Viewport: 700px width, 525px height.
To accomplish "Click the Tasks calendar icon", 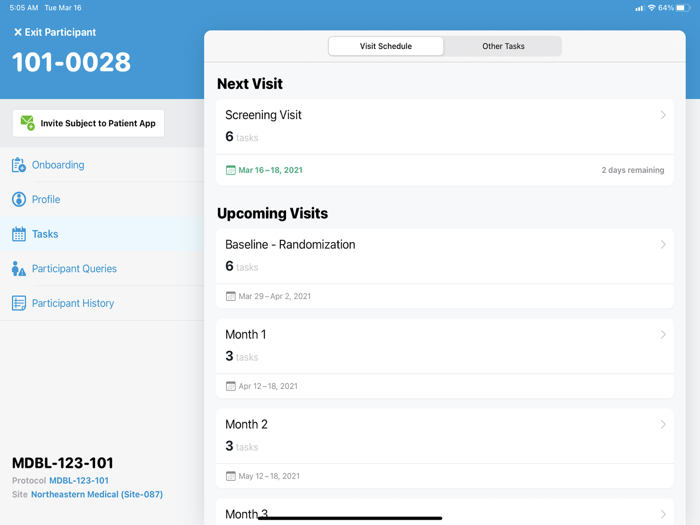I will [x=18, y=233].
